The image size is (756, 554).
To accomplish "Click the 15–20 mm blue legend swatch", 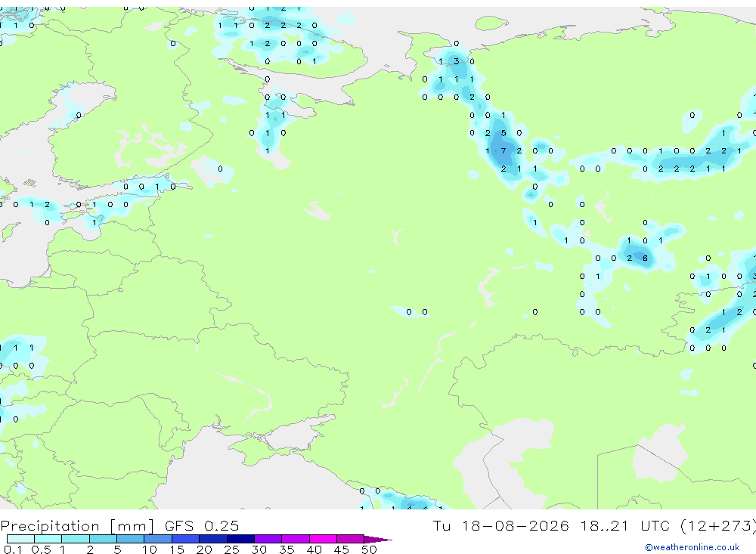I will pyautogui.click(x=186, y=539).
